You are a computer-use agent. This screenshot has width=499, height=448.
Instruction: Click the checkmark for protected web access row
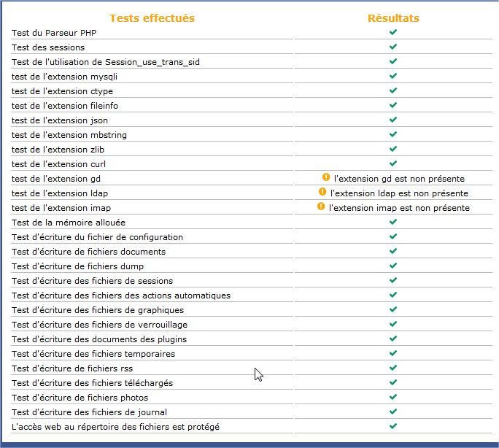coord(393,426)
